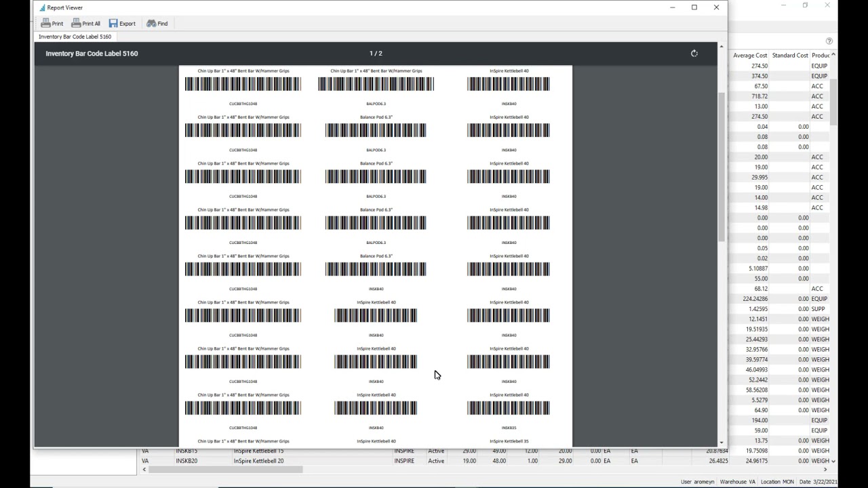Image resolution: width=868 pixels, height=488 pixels.
Task: Click the grid vertical scroll up arrow
Action: [x=833, y=55]
